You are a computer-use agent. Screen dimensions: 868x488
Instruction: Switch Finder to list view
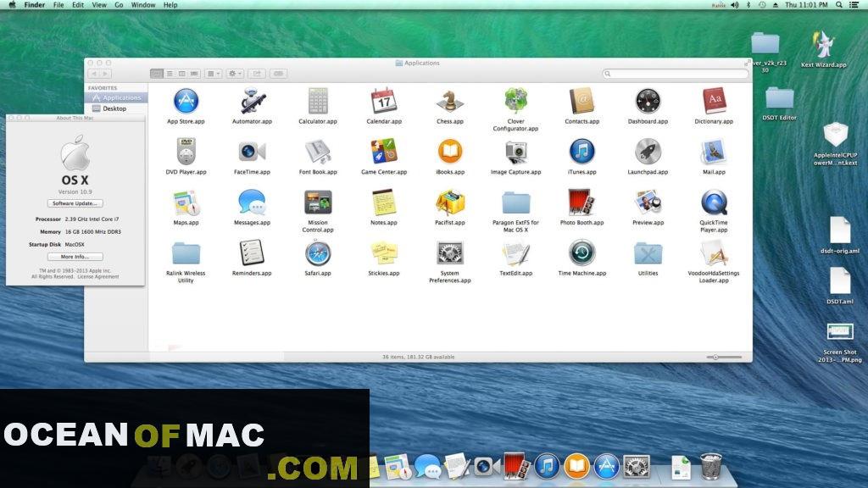170,74
